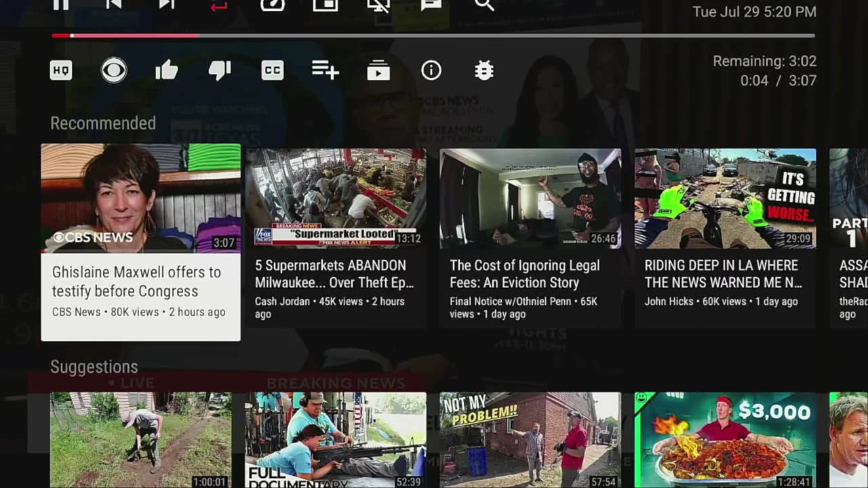Open the playback speed gauge icon
The height and width of the screenshot is (488, 868).
pyautogui.click(x=273, y=5)
